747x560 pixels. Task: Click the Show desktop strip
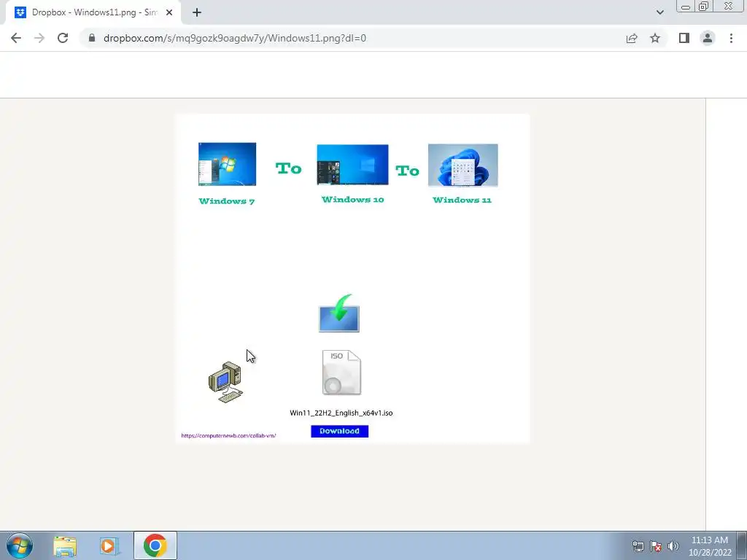pos(742,545)
